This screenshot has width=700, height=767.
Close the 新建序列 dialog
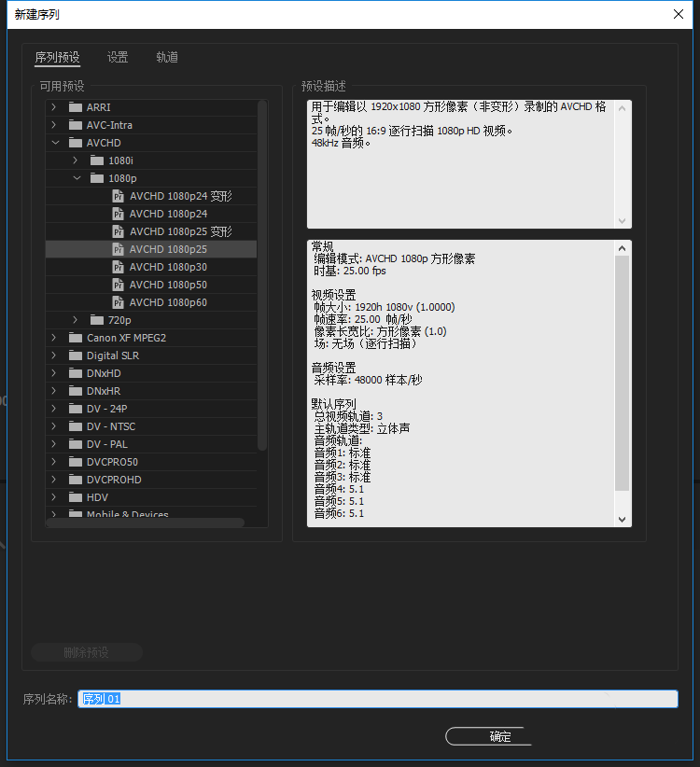point(679,14)
